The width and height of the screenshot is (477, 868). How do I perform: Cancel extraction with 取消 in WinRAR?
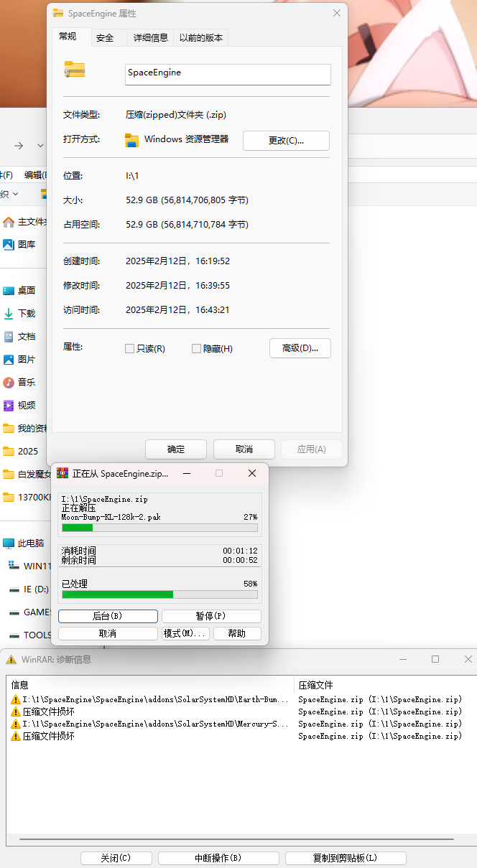pos(108,633)
